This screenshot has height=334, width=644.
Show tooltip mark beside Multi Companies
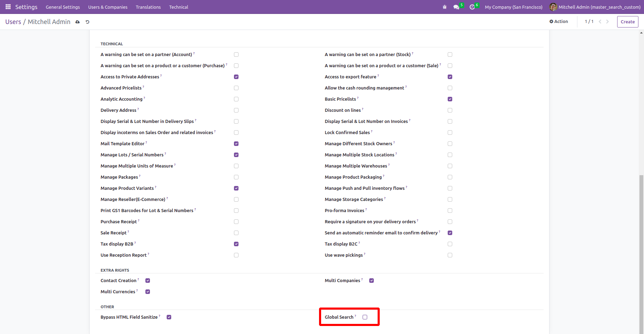coord(362,279)
